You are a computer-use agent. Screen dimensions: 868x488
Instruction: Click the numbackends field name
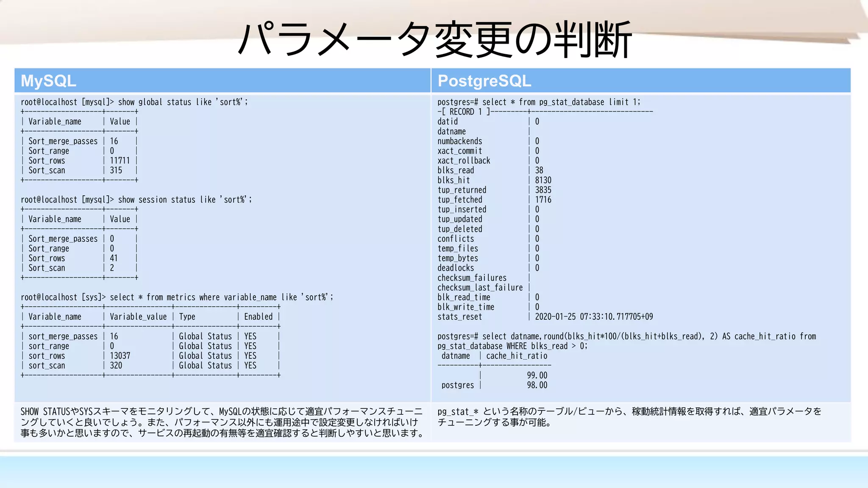[460, 141]
